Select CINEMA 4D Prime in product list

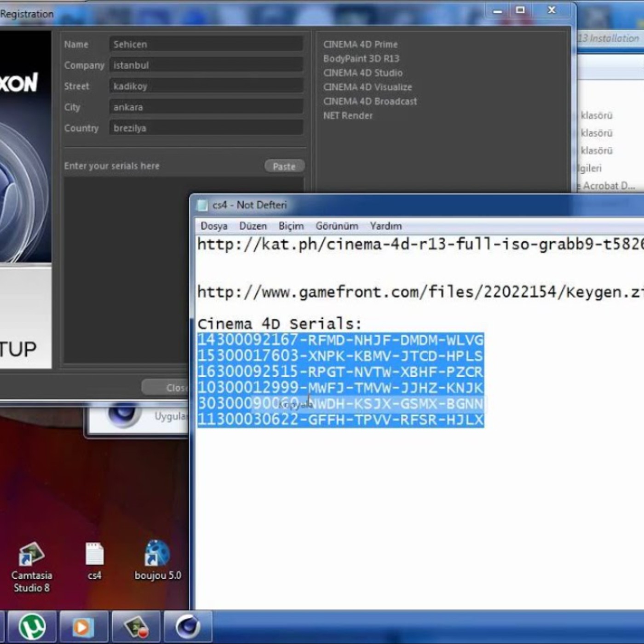360,45
